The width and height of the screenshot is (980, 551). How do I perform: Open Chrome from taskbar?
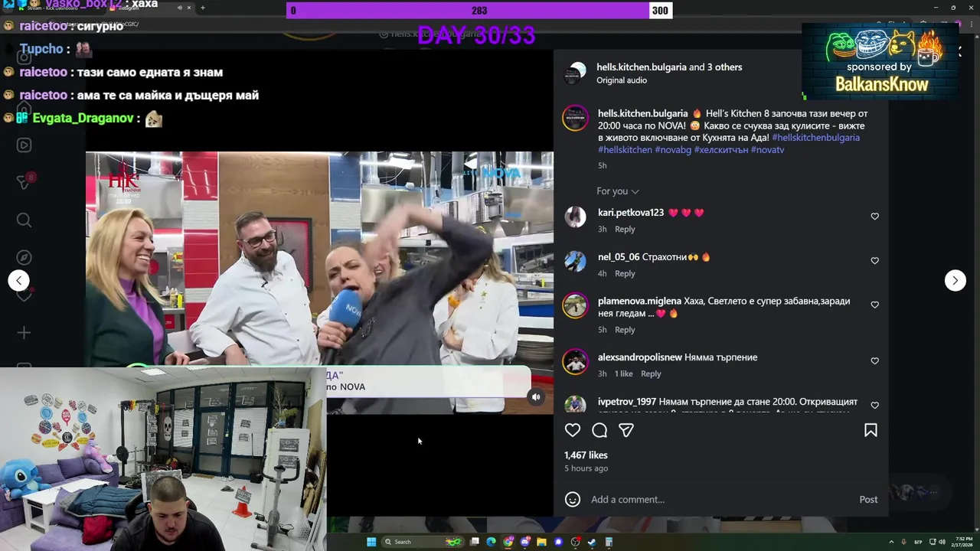tap(508, 542)
